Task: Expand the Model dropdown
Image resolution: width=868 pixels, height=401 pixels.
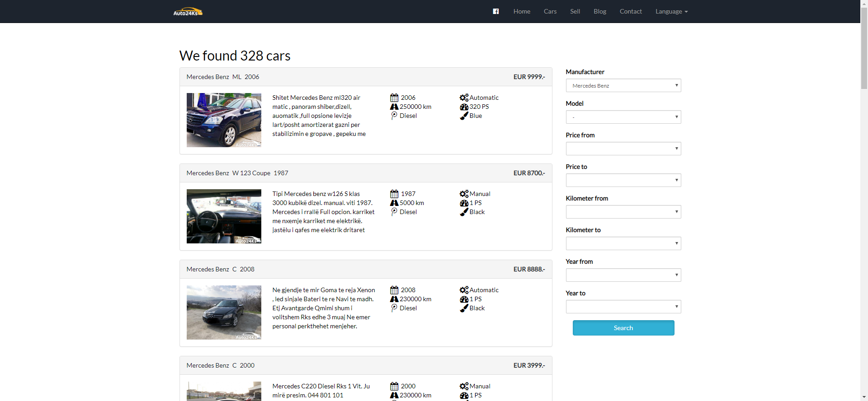Action: point(623,117)
